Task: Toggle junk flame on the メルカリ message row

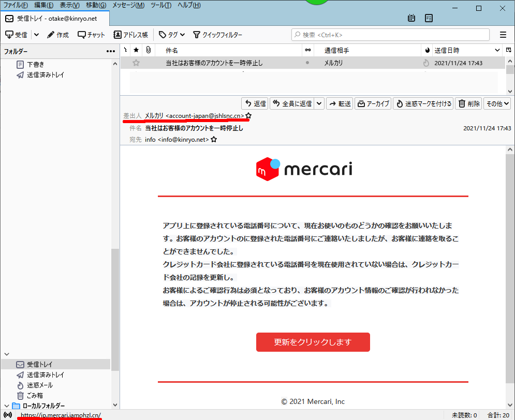Action: click(x=426, y=63)
